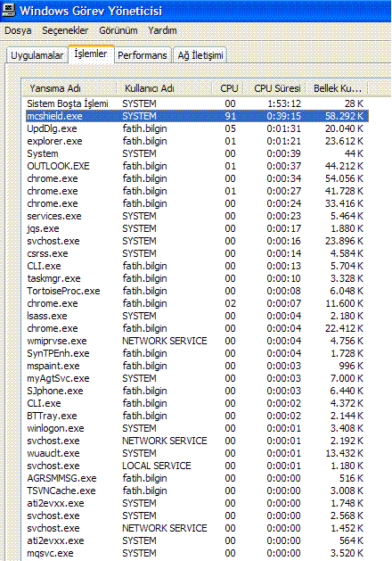
Task: Switch to the Performans tab
Action: (143, 55)
